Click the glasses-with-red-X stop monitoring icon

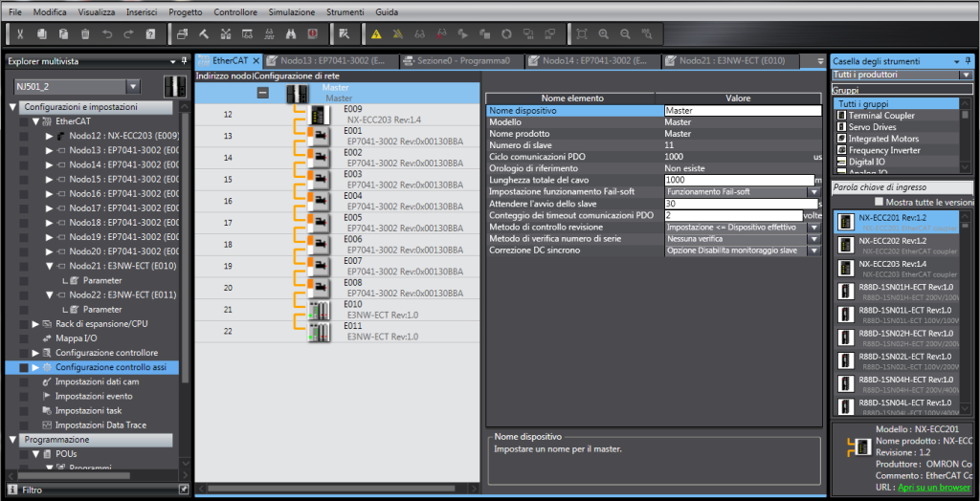click(442, 34)
